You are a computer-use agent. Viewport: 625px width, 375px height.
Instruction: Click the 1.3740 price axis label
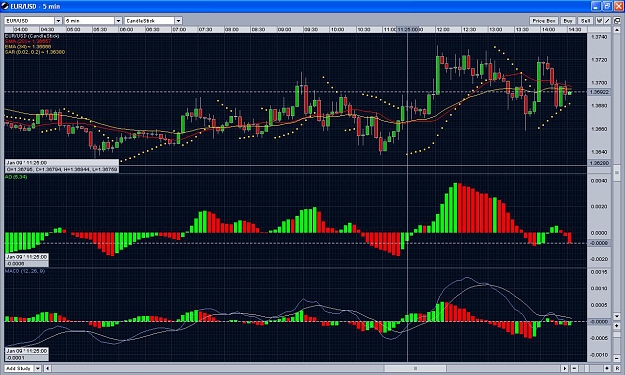click(599, 37)
